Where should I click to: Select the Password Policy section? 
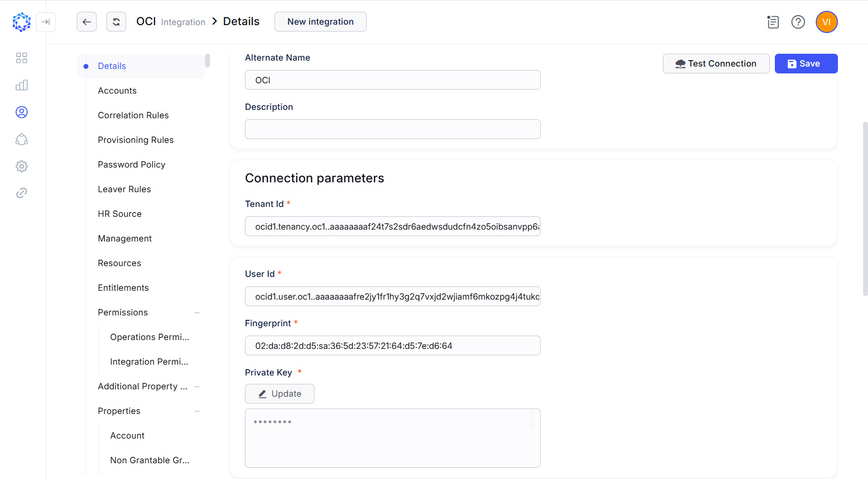coord(131,164)
